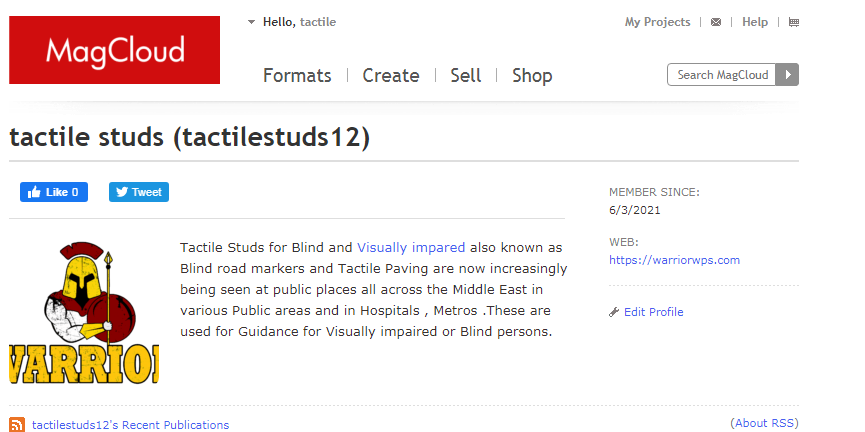This screenshot has width=865, height=432.
Task: Open the Formats menu
Action: 297,75
